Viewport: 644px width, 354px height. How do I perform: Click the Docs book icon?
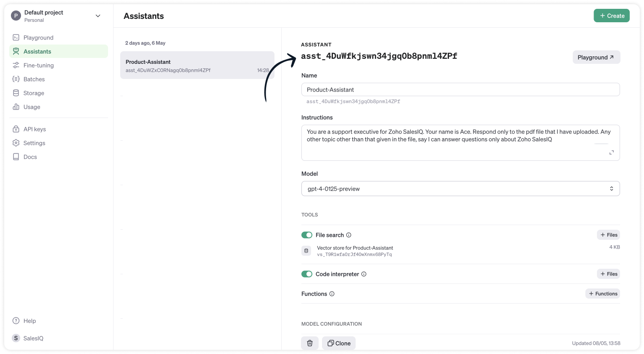(x=16, y=157)
